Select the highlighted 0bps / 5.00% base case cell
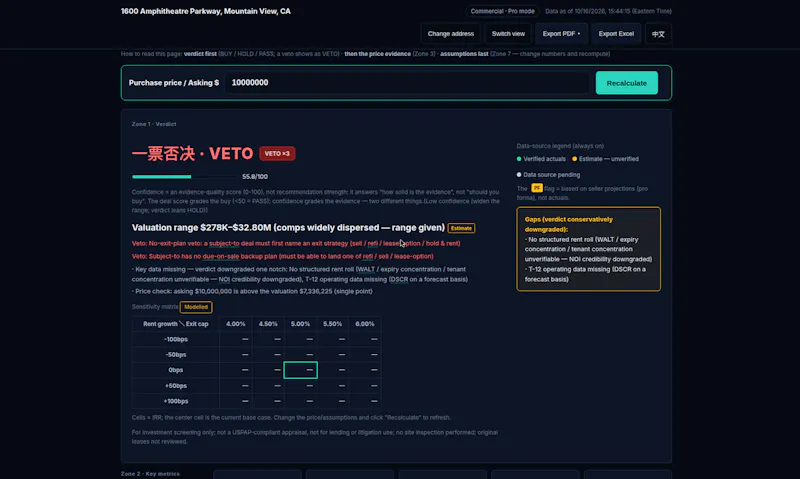Screen dimensions: 800x479 coord(301,370)
